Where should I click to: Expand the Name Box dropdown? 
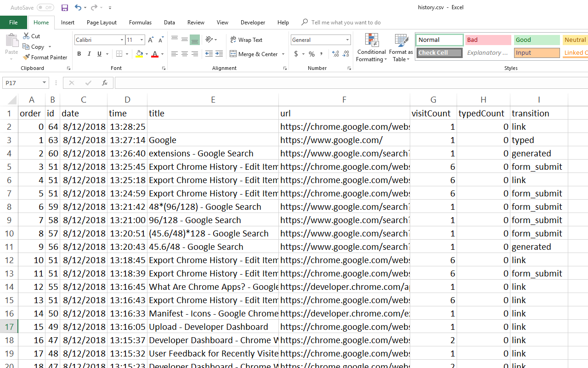tap(45, 83)
